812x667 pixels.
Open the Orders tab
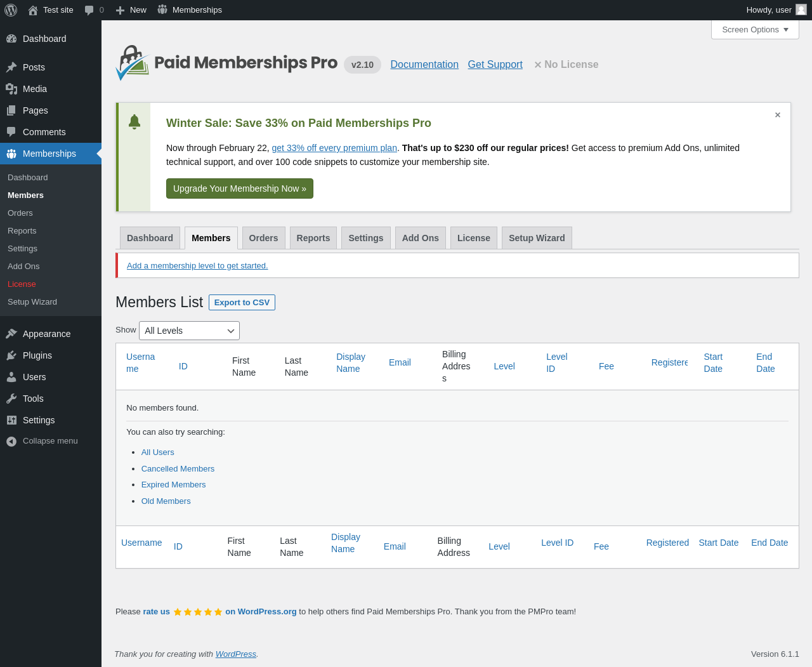[263, 238]
